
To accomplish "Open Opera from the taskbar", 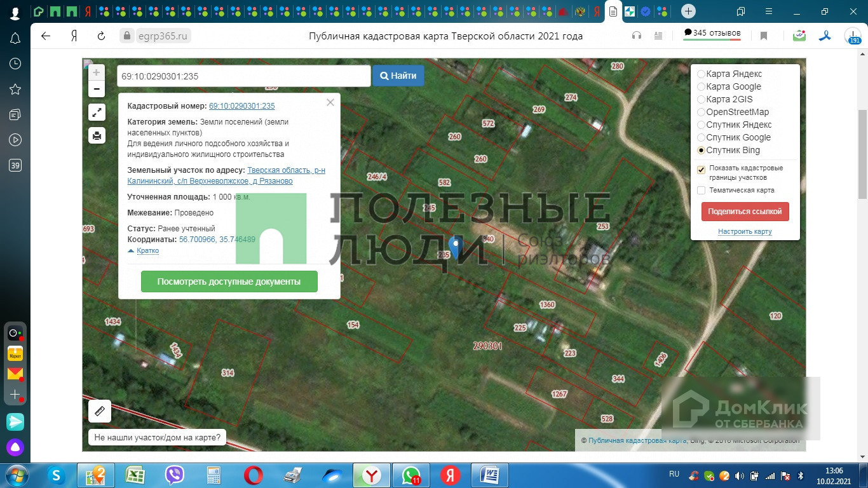I will 254,475.
